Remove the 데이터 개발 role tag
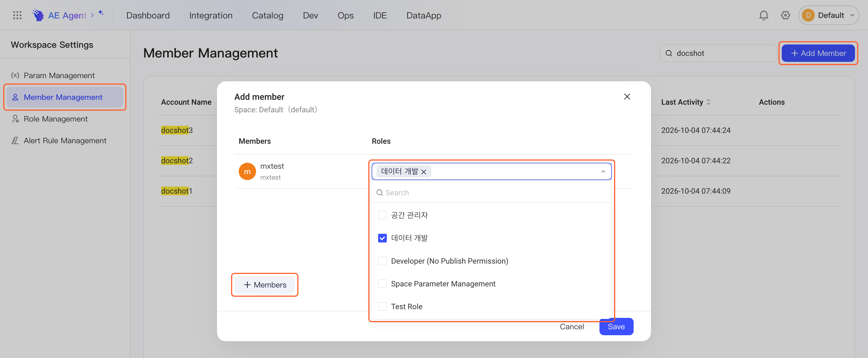Screen dimensions: 868x358 pyautogui.click(x=424, y=172)
